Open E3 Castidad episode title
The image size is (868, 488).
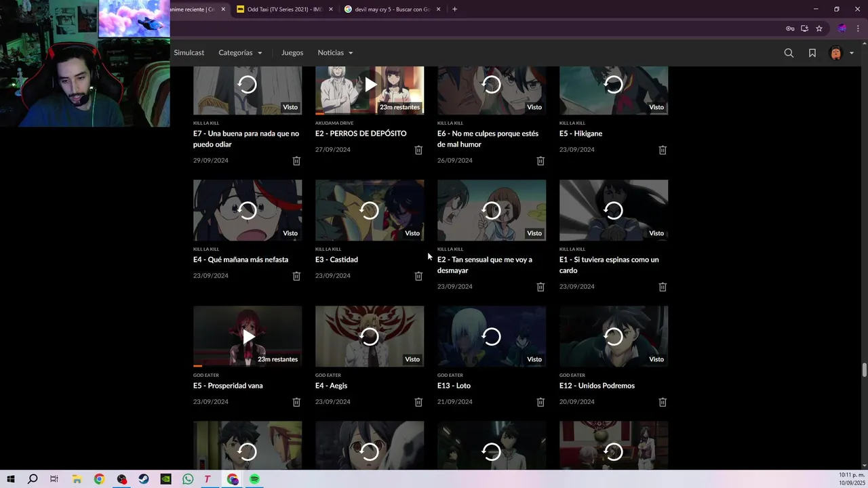click(x=336, y=260)
